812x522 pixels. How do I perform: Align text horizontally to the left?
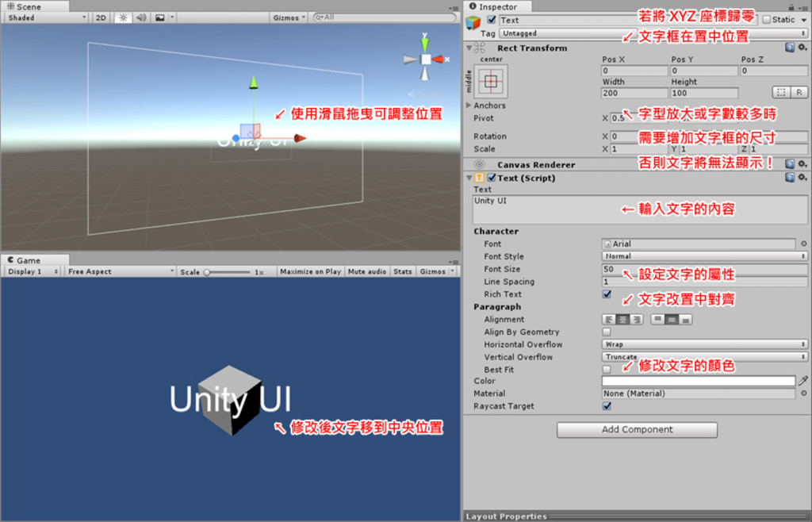[608, 320]
